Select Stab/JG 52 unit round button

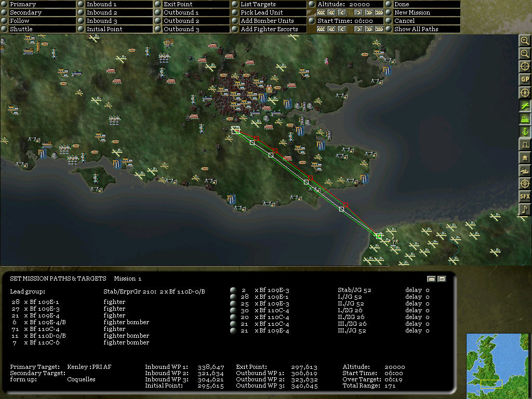tap(233, 290)
